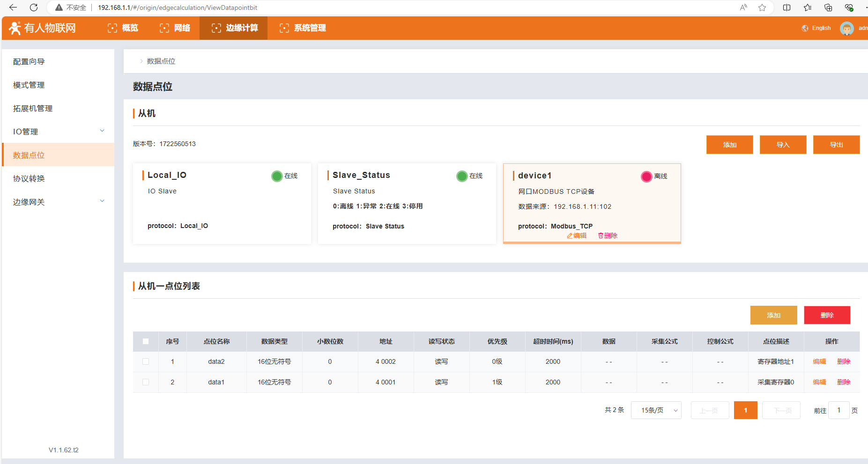Toggle the select-all checkbox in table header
The image size is (868, 464).
[146, 341]
